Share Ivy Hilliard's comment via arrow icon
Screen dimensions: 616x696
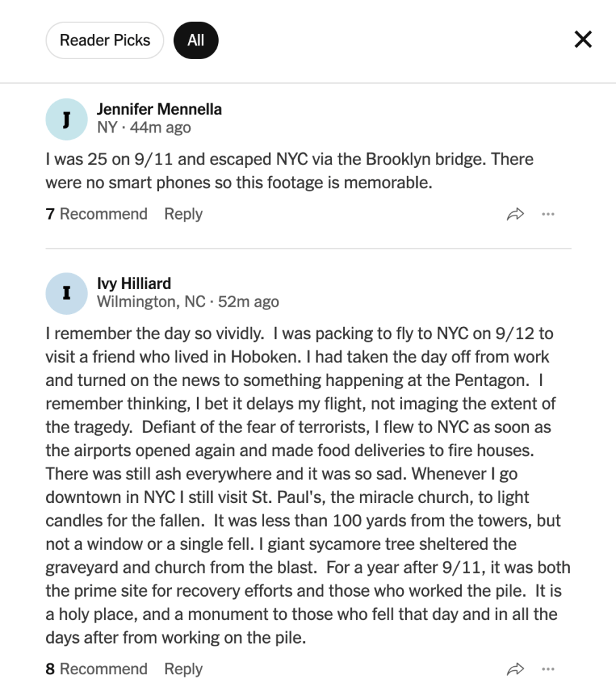point(515,669)
